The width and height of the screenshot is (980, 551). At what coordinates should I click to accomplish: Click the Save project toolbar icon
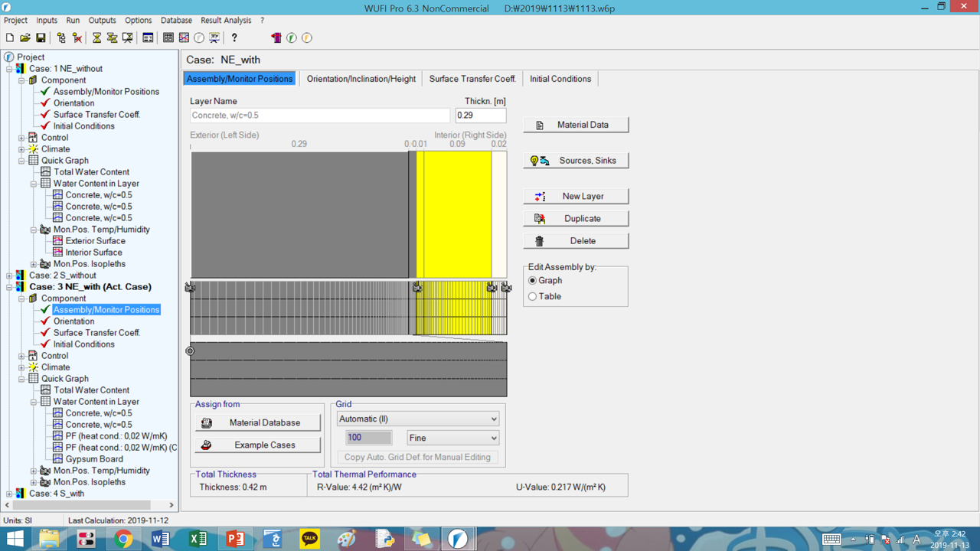pyautogui.click(x=41, y=37)
